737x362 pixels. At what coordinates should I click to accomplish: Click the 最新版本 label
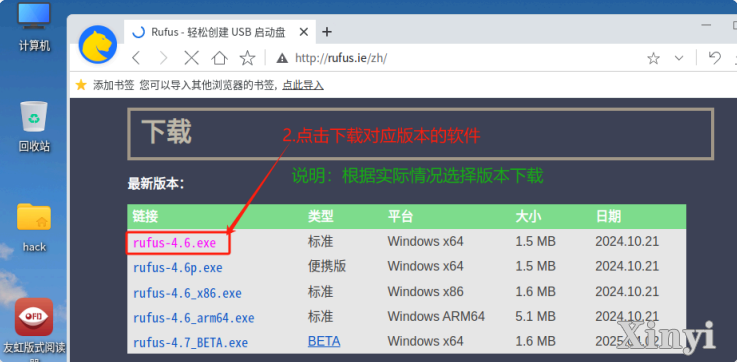click(156, 183)
